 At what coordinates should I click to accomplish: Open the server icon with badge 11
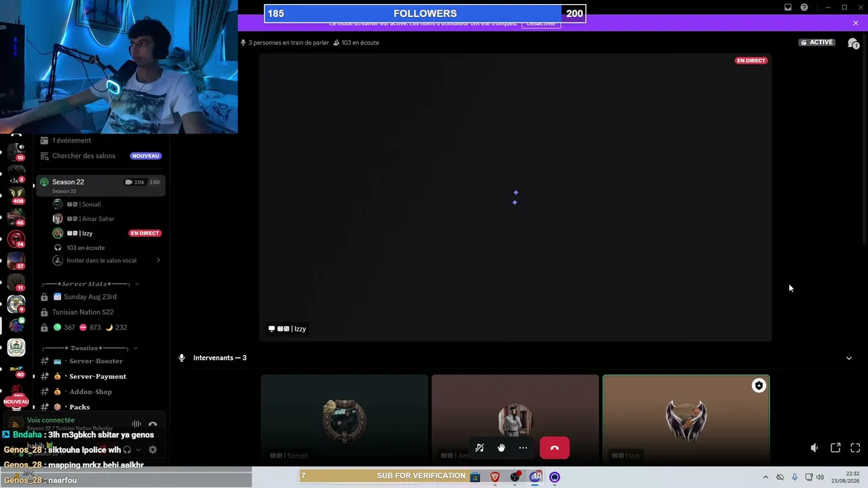pos(16,282)
